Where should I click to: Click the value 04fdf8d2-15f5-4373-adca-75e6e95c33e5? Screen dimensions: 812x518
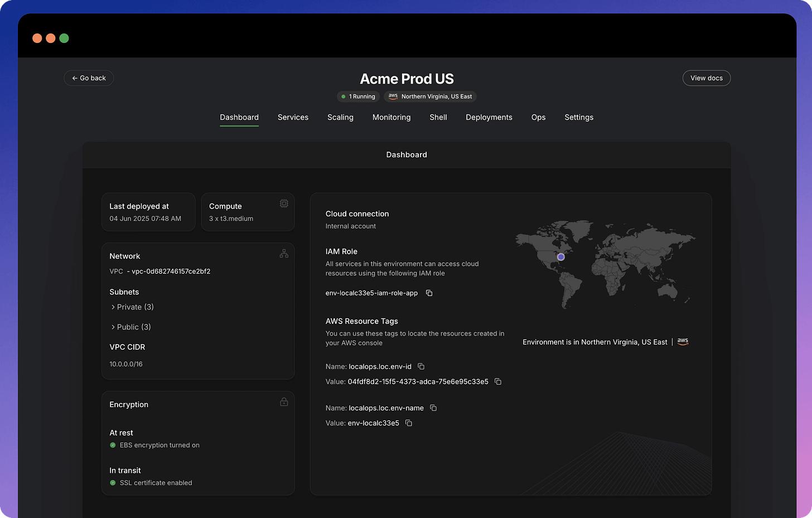pyautogui.click(x=418, y=382)
